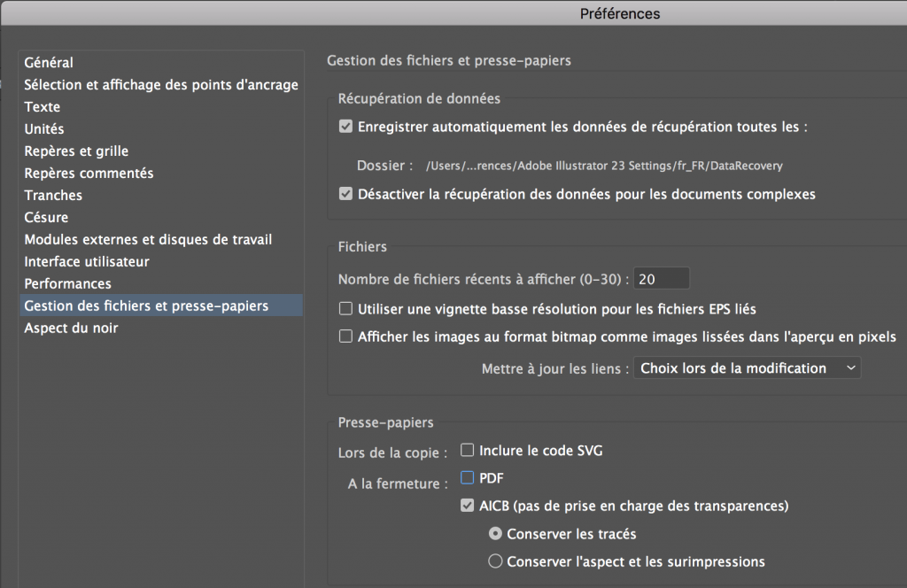Open the Général preferences category
The image size is (907, 588).
click(x=49, y=63)
